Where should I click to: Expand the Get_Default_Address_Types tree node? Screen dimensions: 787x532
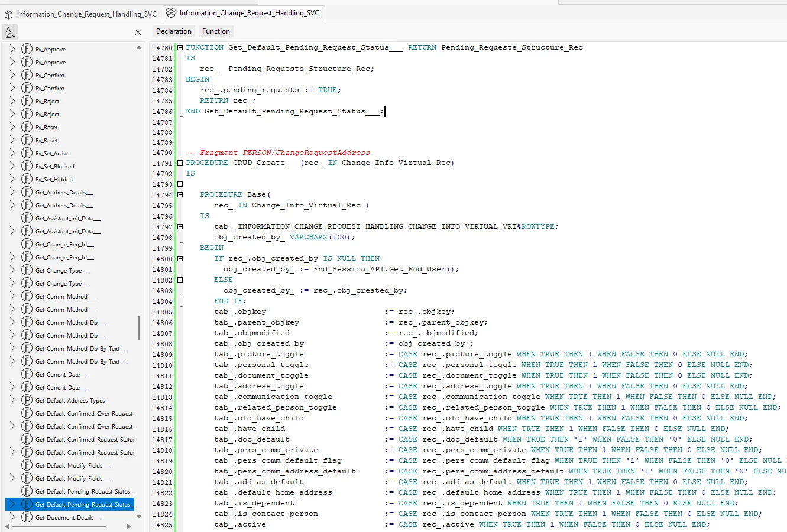point(12,400)
